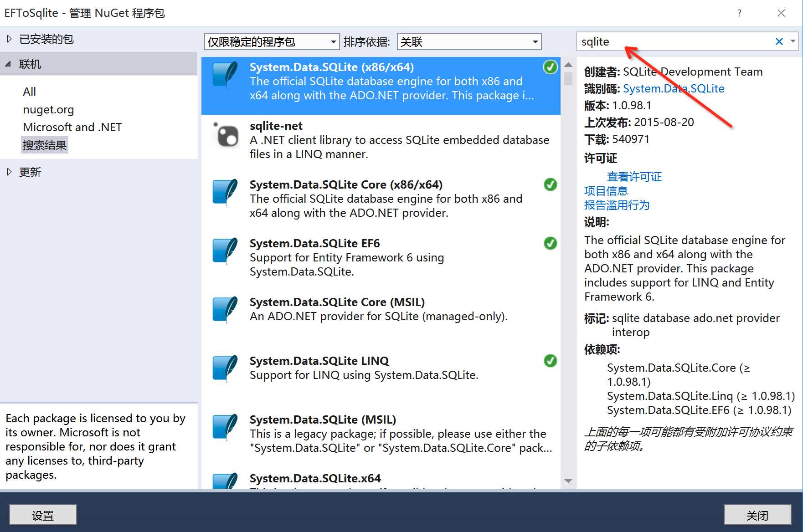Select the nuget.org package source
803x532 pixels.
point(48,109)
